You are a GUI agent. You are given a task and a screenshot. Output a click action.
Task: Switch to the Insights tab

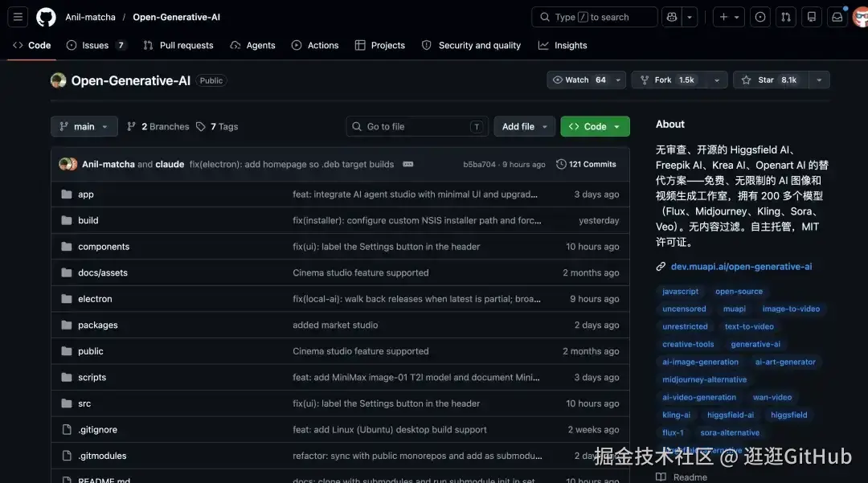563,45
